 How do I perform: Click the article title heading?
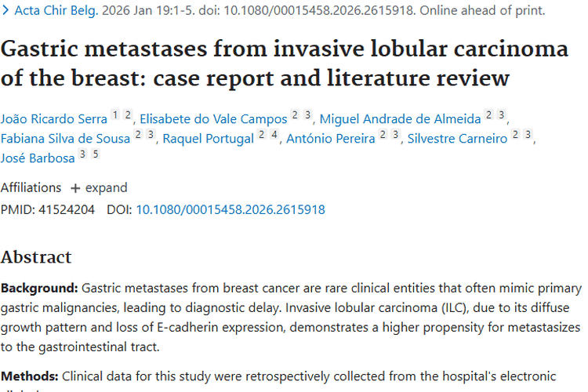(284, 64)
